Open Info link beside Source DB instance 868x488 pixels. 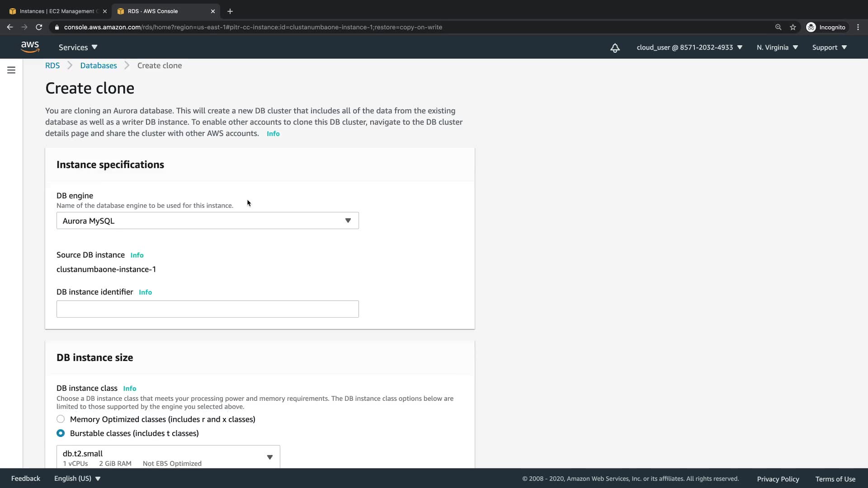pos(137,255)
